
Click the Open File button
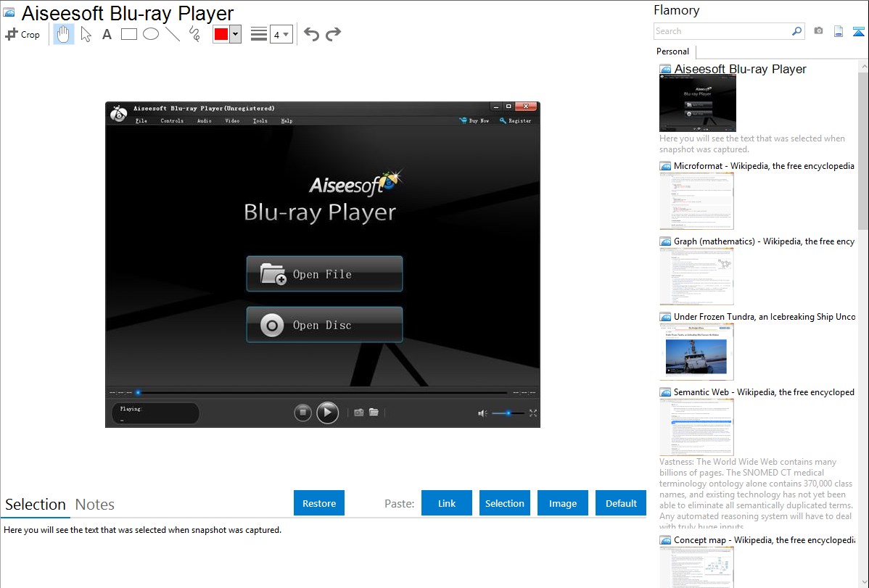(x=324, y=274)
